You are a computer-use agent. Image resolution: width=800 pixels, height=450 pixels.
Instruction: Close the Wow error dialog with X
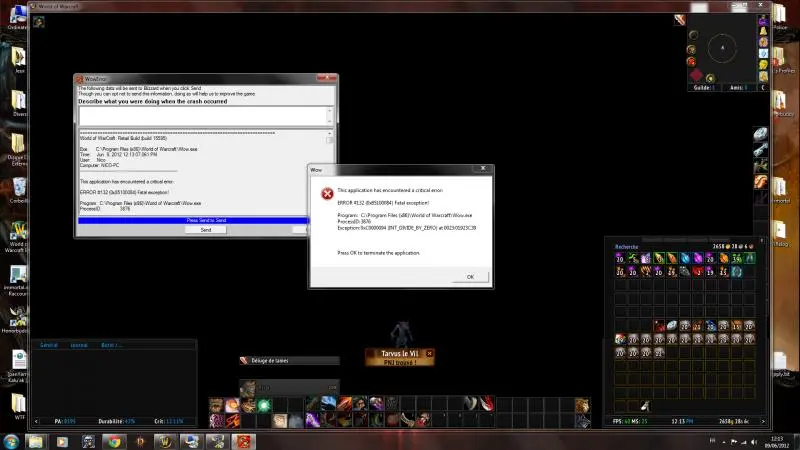(483, 168)
